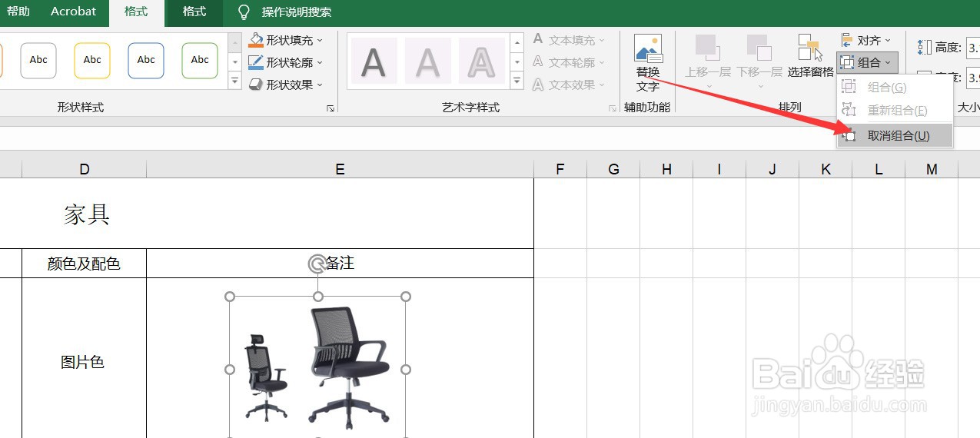The width and height of the screenshot is (980, 438).
Task: Click the 颜色及配色 header cell
Action: 84,264
